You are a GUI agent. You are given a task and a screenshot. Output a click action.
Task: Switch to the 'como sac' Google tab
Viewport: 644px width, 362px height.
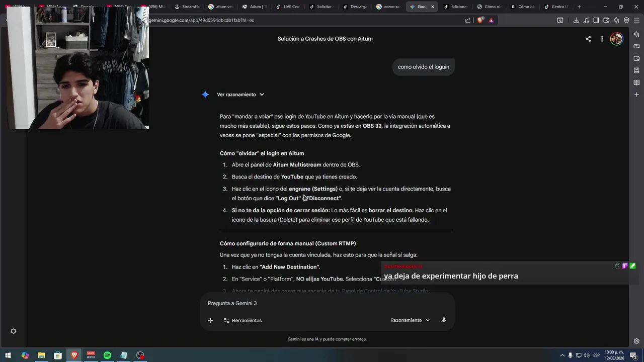click(x=389, y=7)
